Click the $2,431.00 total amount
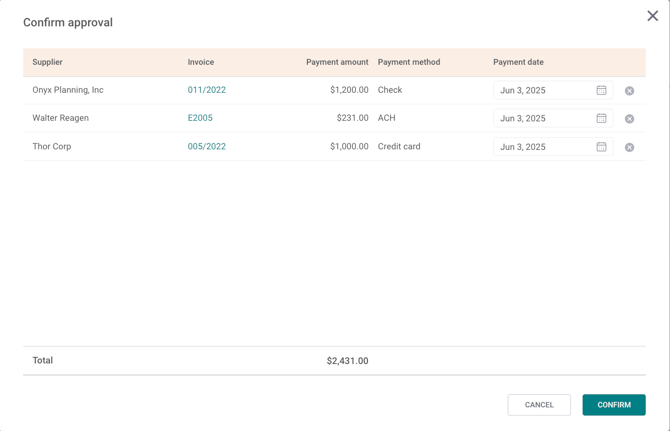 (x=347, y=361)
